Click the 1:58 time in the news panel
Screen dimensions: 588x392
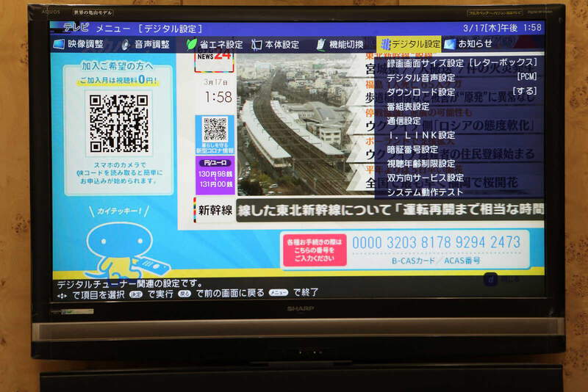(218, 98)
